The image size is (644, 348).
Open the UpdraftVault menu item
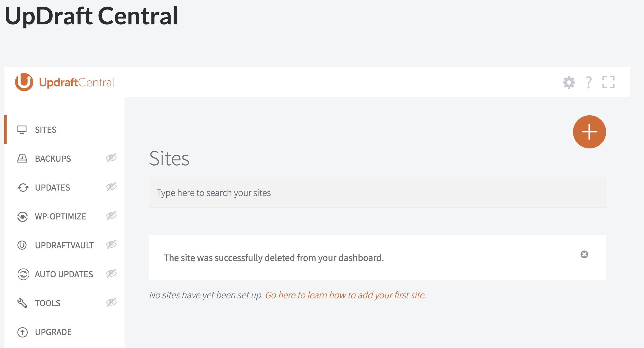coord(64,245)
